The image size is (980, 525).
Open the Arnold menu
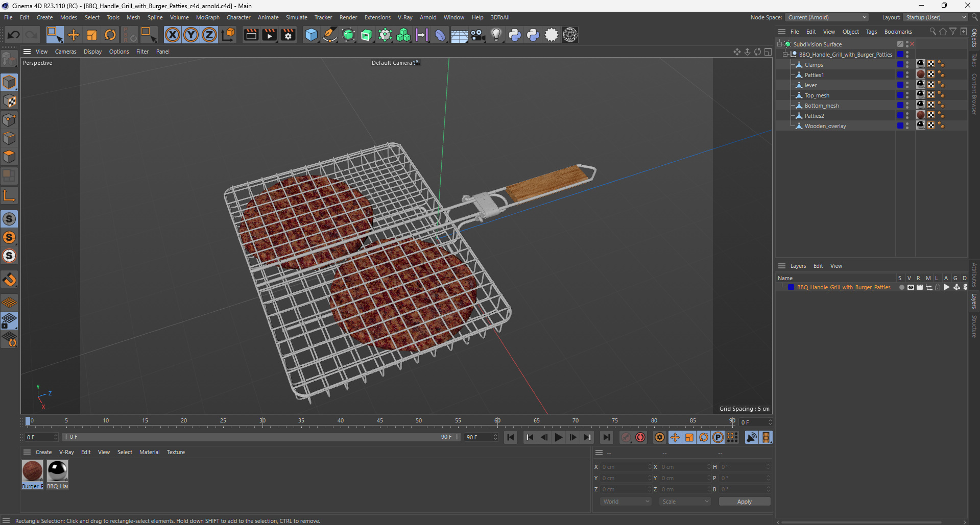[x=428, y=17]
